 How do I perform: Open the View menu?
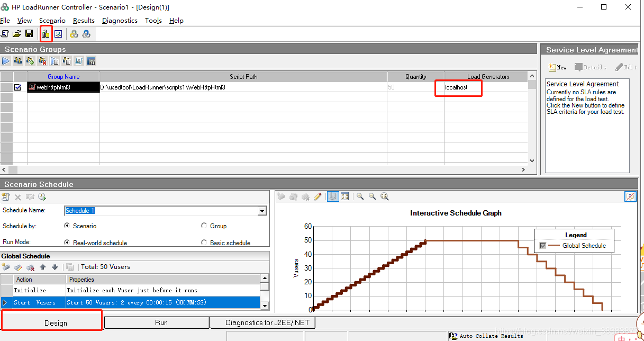24,20
